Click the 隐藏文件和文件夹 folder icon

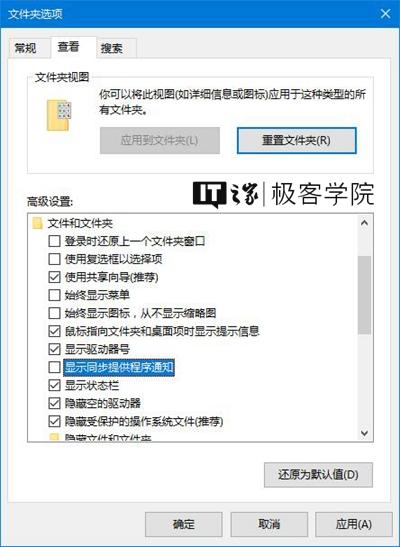click(54, 438)
